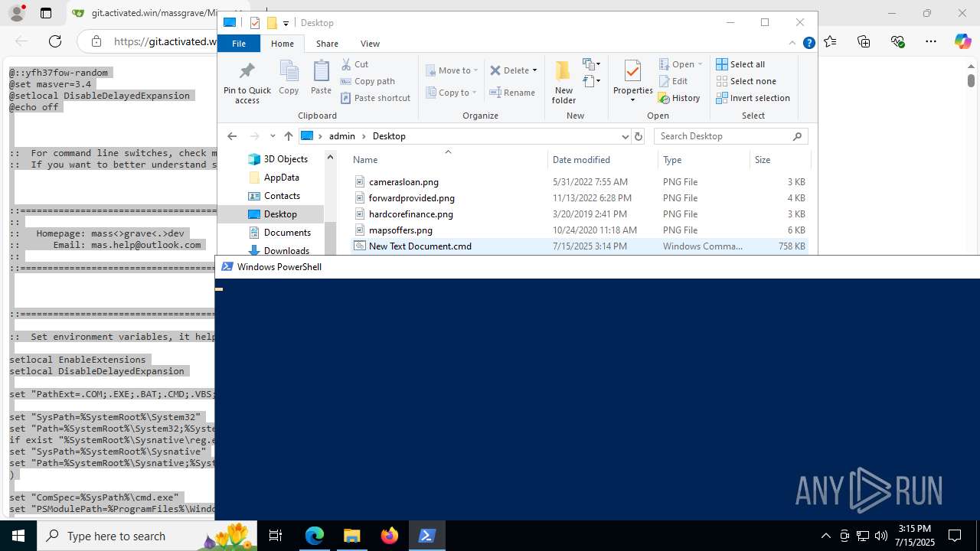Click Select all
The image size is (980, 551).
tap(740, 64)
